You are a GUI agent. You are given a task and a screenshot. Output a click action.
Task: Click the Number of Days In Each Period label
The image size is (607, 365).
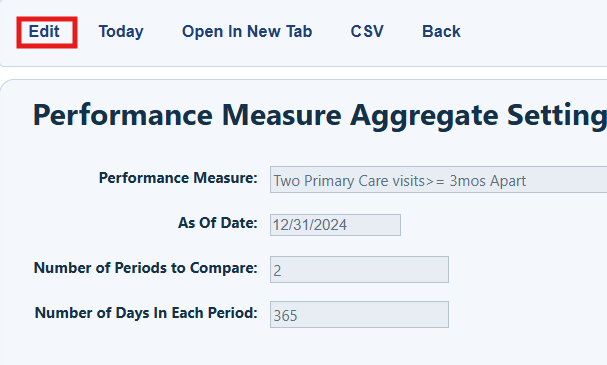point(146,313)
